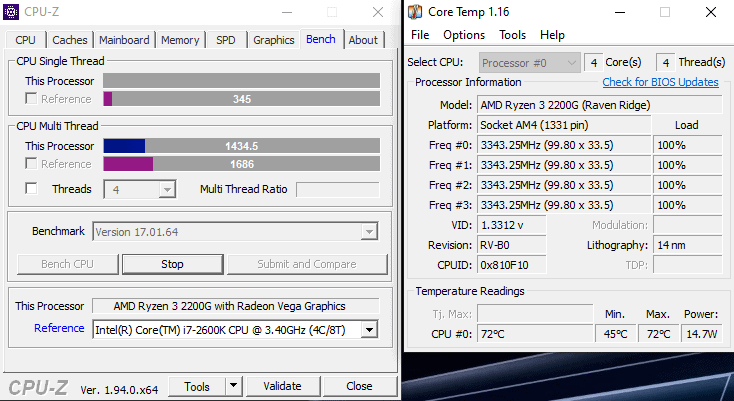
Task: Click the Multi Thread Ratio field
Action: tap(338, 190)
